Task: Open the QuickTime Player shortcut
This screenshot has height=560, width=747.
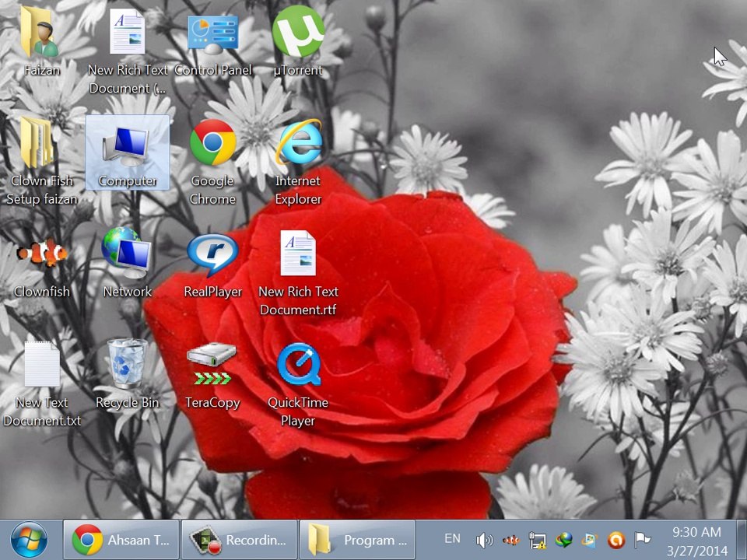Action: pos(298,383)
